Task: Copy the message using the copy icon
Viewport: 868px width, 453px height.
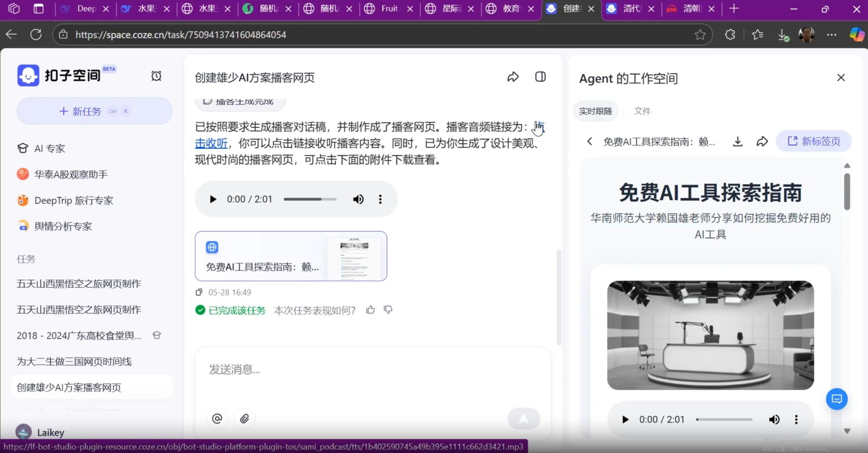Action: (199, 292)
